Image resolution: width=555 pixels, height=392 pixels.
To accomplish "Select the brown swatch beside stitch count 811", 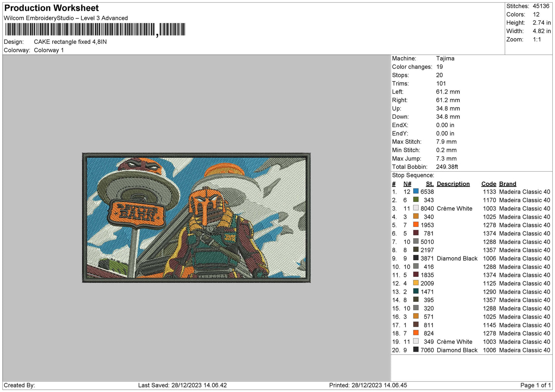I will tap(416, 325).
